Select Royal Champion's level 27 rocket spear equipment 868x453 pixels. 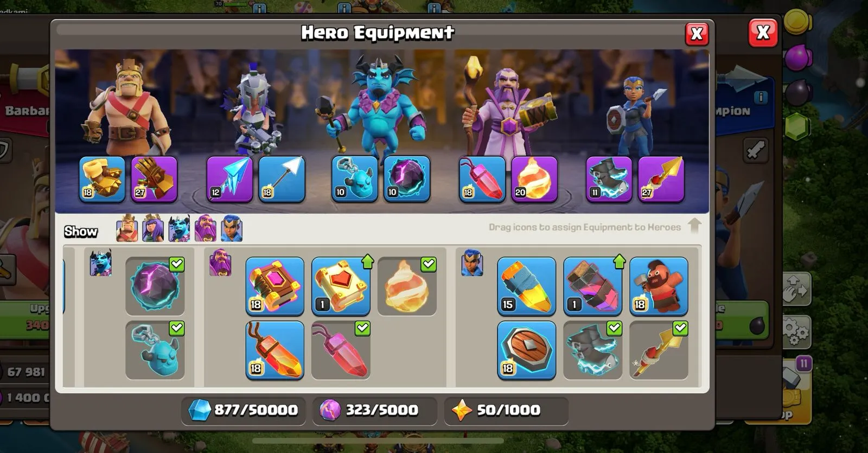pos(661,180)
